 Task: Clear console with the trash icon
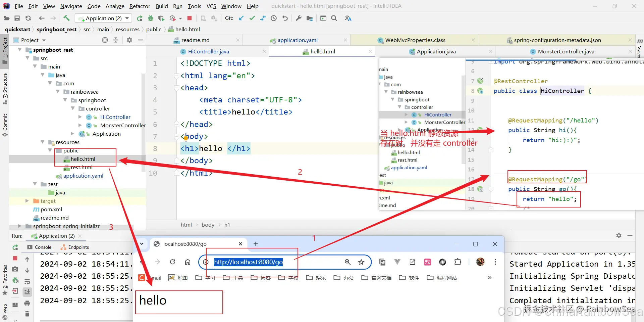[27, 314]
